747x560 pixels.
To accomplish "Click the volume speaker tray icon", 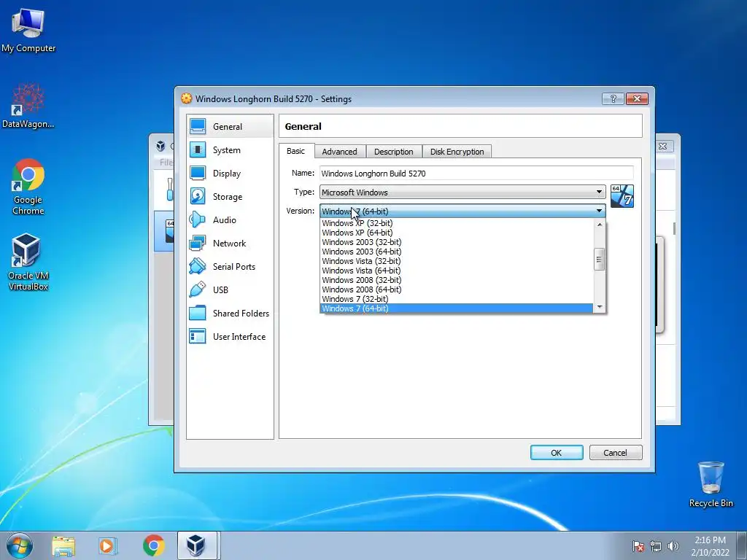I will coord(673,547).
